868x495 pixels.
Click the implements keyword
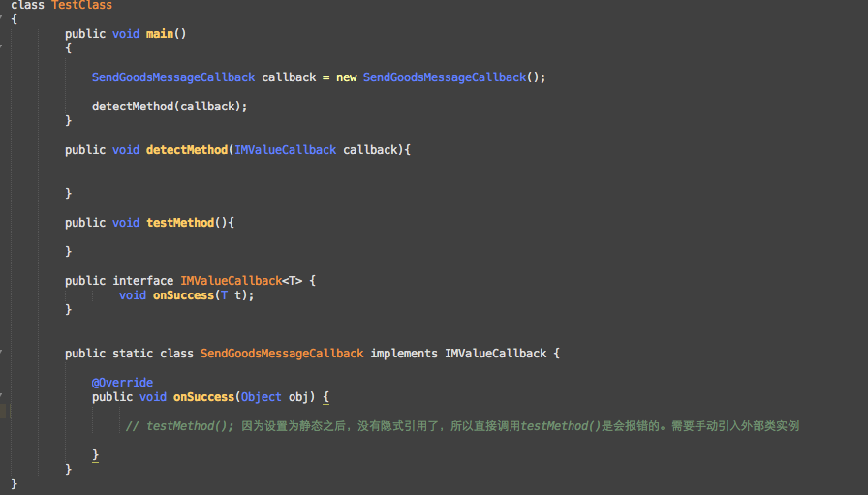point(404,354)
